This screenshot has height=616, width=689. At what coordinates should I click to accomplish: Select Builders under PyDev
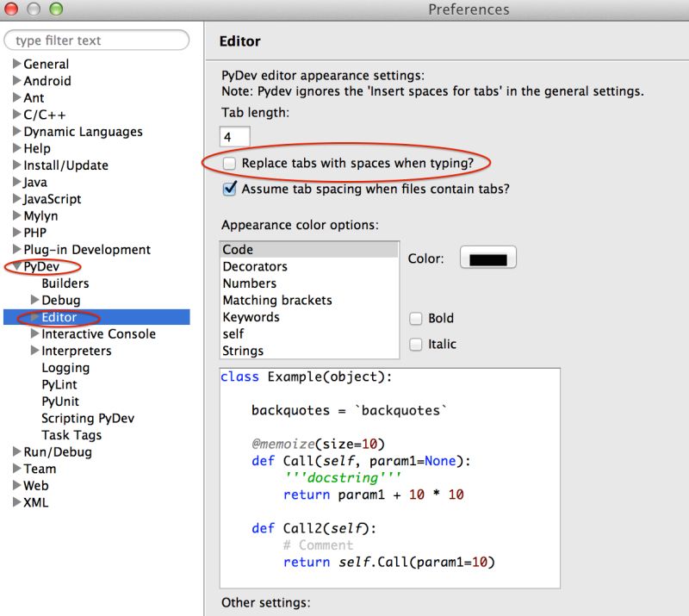pos(65,283)
